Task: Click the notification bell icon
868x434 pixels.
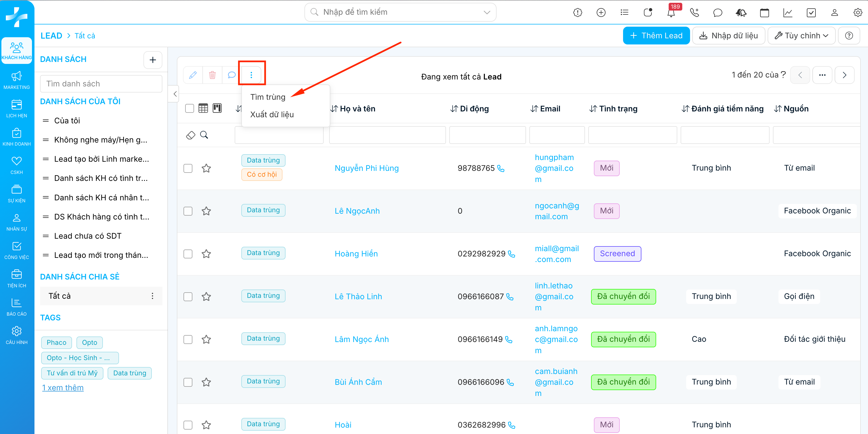Action: coord(671,13)
